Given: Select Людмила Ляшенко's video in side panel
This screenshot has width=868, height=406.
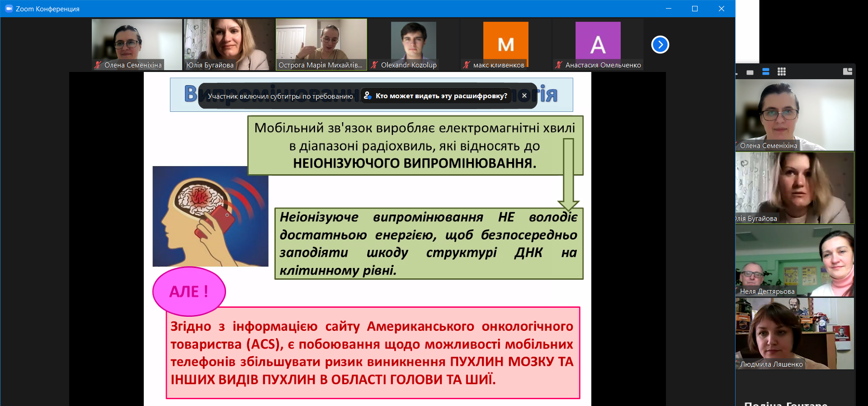Looking at the screenshot, I should [x=794, y=333].
